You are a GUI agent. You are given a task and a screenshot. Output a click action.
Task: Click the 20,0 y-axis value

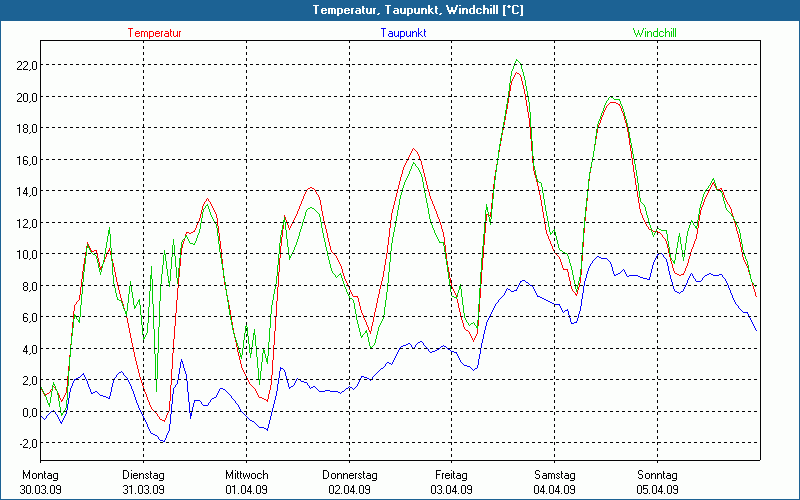pos(24,97)
